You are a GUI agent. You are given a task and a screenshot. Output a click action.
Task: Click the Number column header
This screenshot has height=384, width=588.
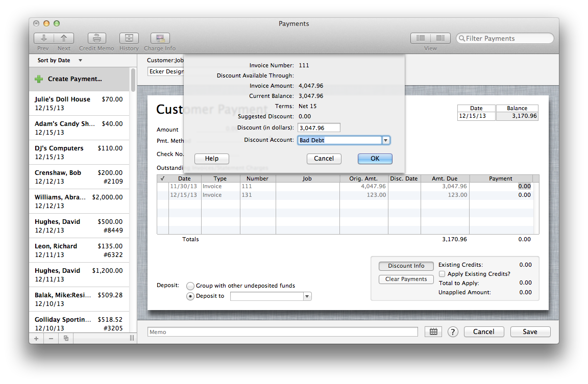(x=258, y=178)
